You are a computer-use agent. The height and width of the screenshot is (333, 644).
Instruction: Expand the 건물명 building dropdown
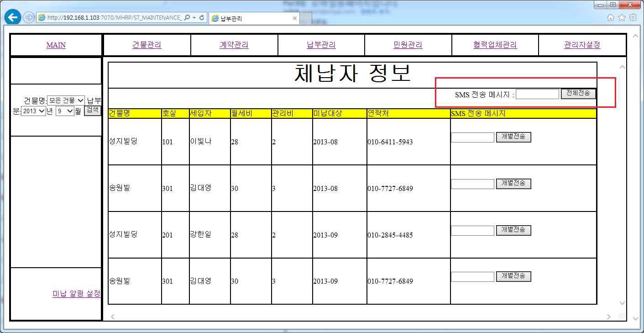[x=66, y=100]
